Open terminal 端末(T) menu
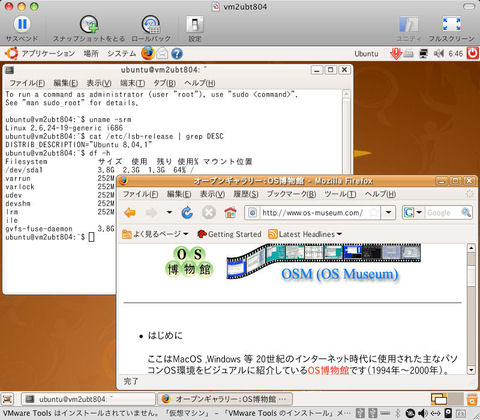 [132, 83]
